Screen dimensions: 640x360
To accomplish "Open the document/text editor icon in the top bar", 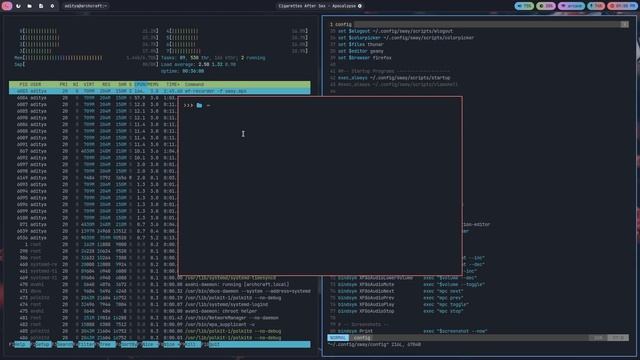I will tap(41, 6).
